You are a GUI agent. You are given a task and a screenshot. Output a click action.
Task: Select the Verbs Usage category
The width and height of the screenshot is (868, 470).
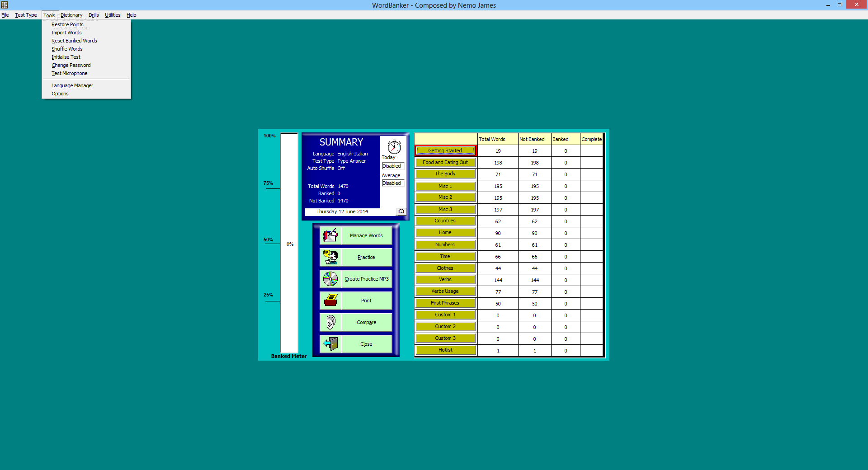coord(445,291)
